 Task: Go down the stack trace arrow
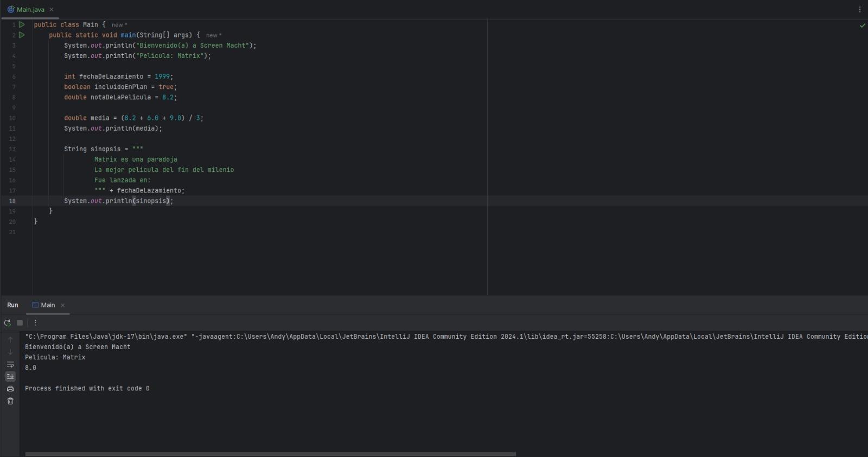(10, 352)
